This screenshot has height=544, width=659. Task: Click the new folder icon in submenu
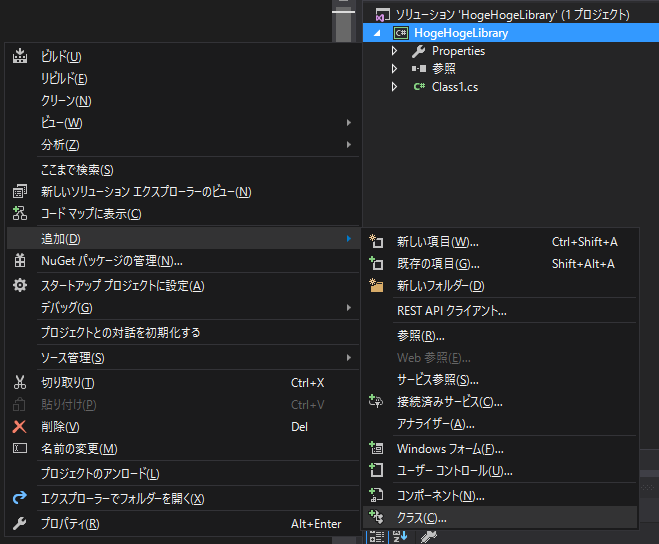376,285
